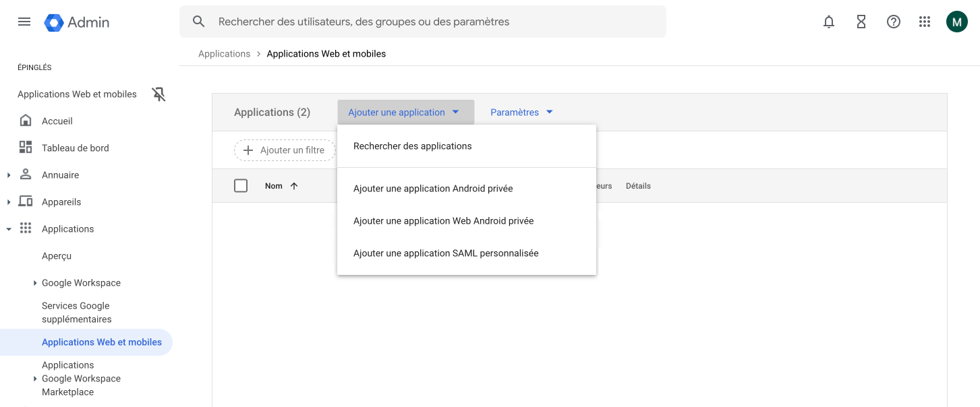Open the notifications bell
The height and width of the screenshot is (407, 980).
click(829, 22)
